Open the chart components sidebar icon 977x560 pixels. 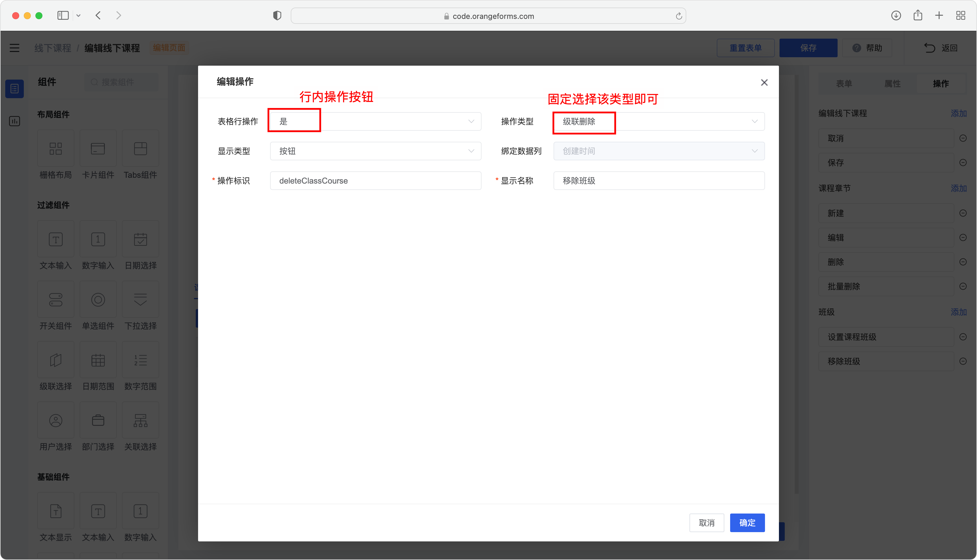coord(15,121)
